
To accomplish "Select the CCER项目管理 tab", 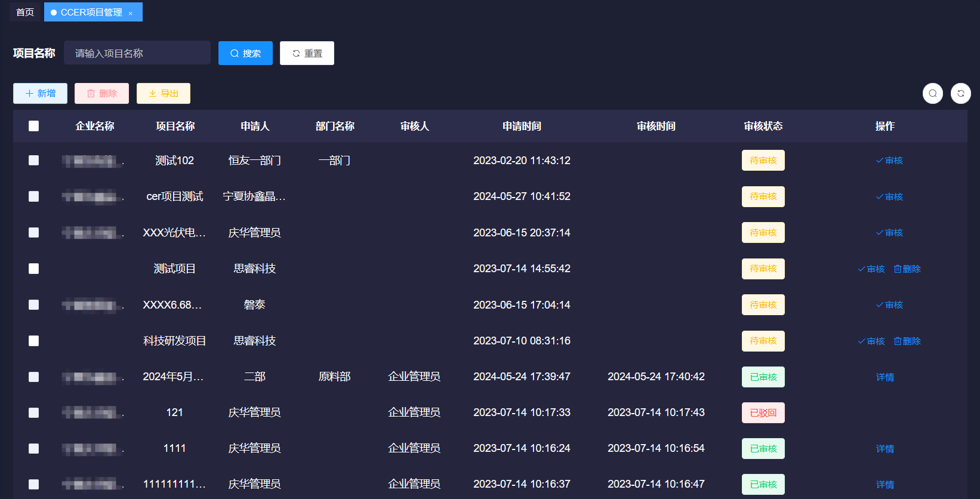I will pyautogui.click(x=91, y=12).
